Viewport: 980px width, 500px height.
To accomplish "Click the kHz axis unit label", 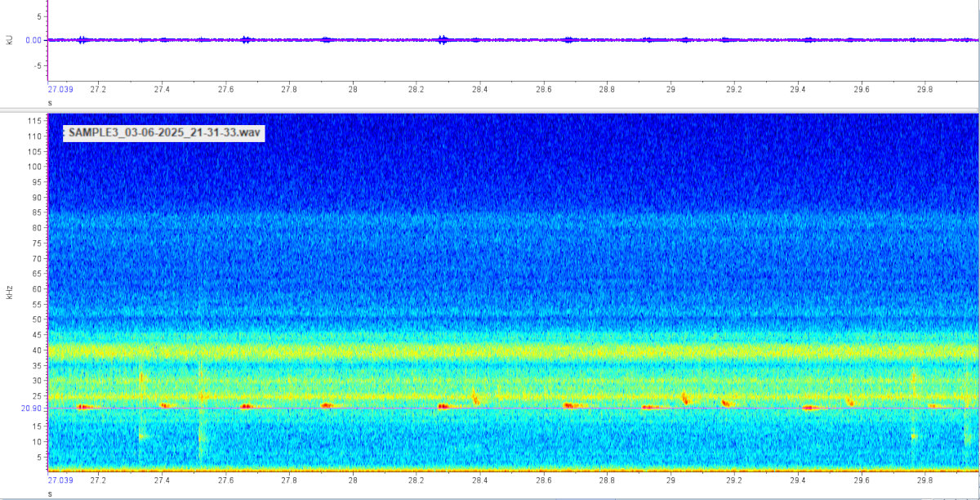I will [10, 292].
